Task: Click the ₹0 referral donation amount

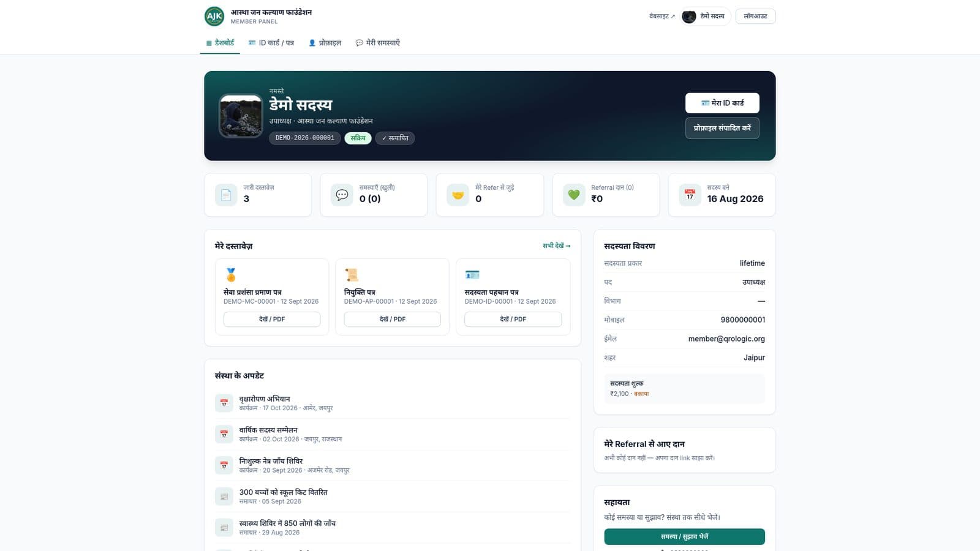Action: click(597, 199)
